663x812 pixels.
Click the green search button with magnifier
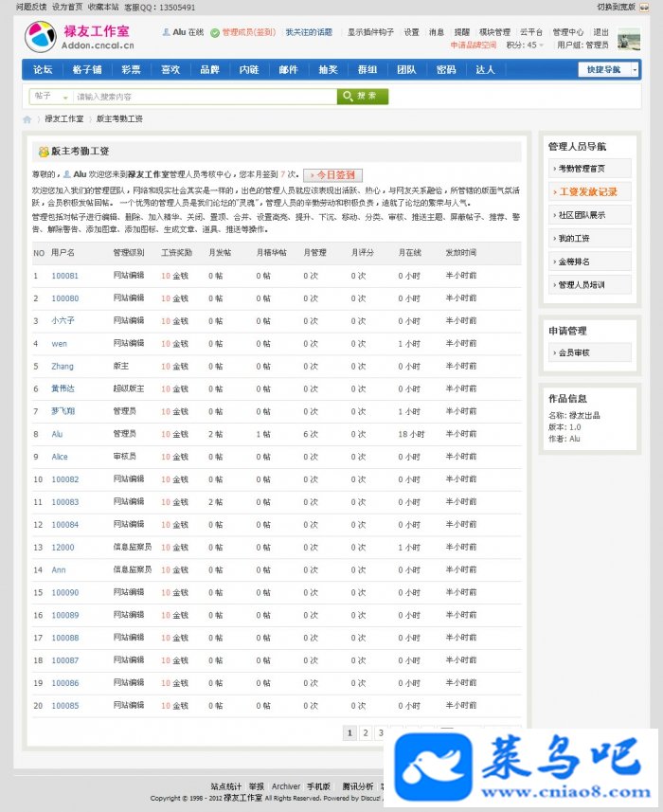point(363,97)
